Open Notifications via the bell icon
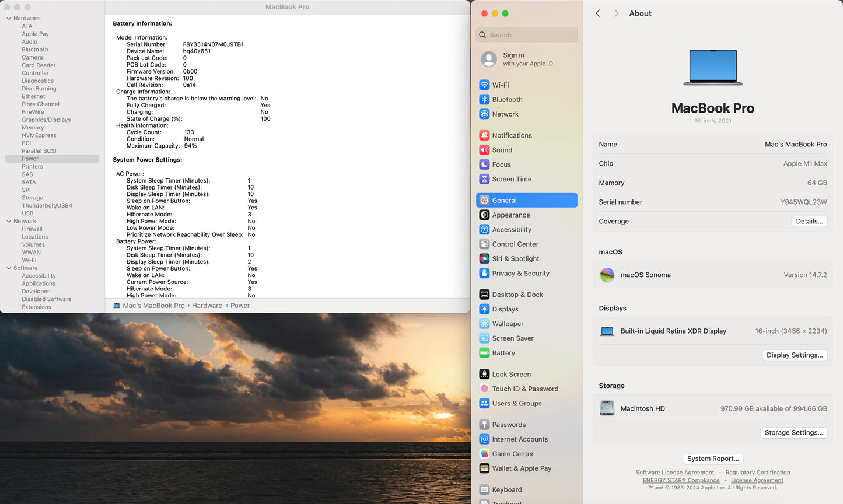 coord(484,135)
